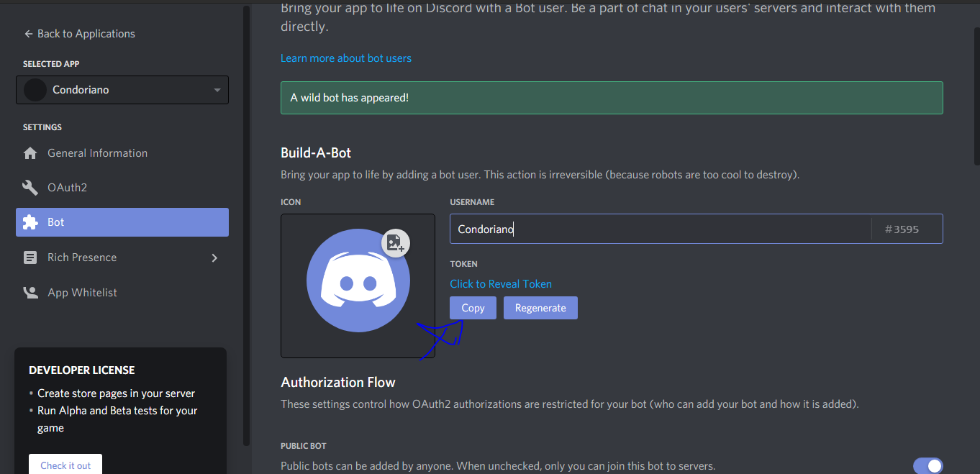Click the DEVELOPER LICENSE heading
The height and width of the screenshot is (474, 980).
point(82,370)
